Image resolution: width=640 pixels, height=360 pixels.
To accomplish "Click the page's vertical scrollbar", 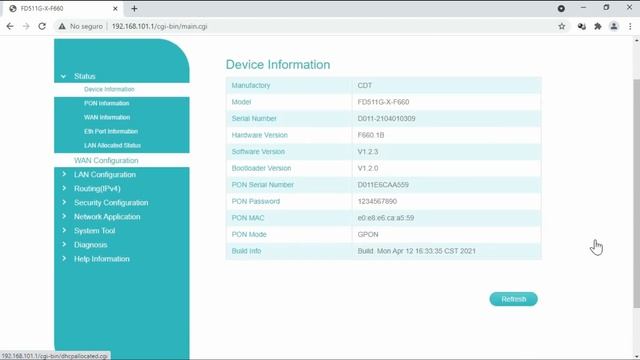I will point(636,192).
